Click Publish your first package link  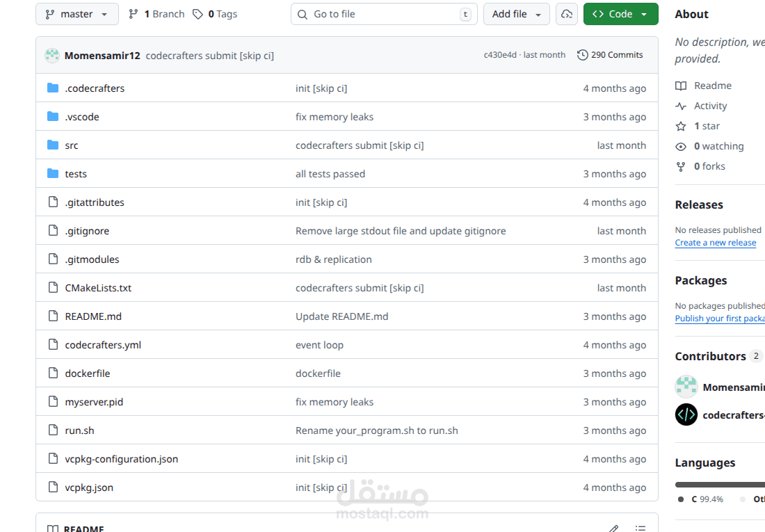tap(719, 318)
